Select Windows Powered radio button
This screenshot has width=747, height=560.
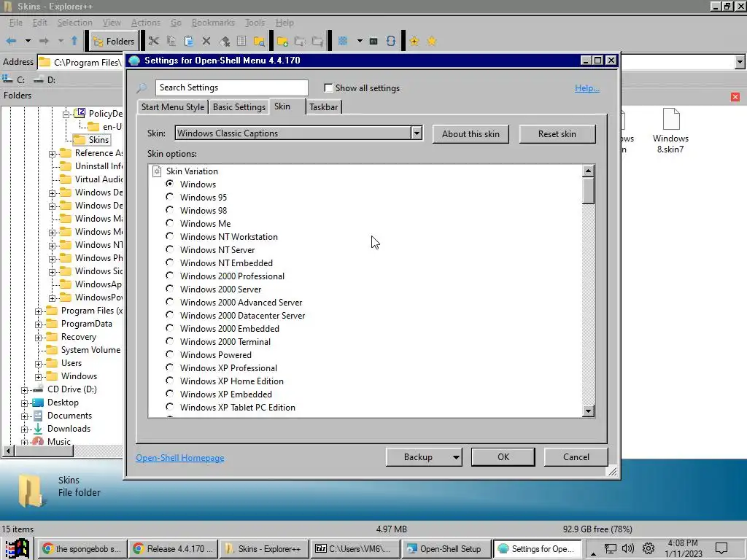tap(169, 354)
